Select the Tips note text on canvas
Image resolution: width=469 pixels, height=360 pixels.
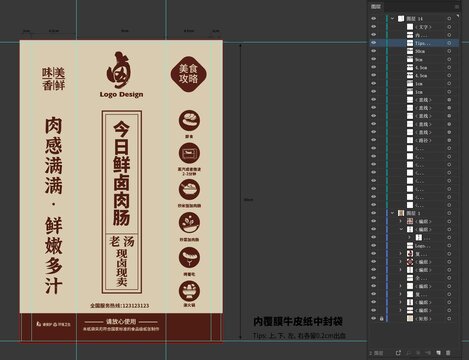[x=299, y=335]
